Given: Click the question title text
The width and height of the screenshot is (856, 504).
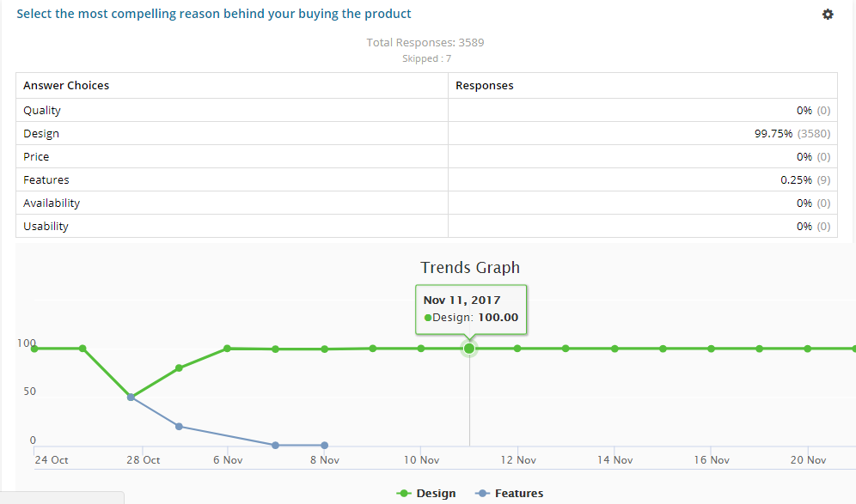Looking at the screenshot, I should 213,14.
